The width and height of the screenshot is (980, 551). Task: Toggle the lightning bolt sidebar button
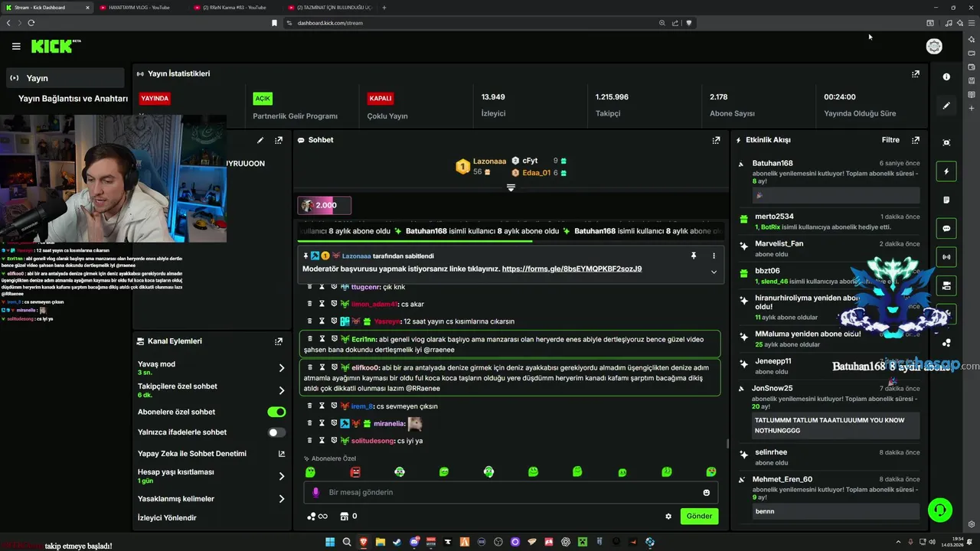tap(946, 171)
